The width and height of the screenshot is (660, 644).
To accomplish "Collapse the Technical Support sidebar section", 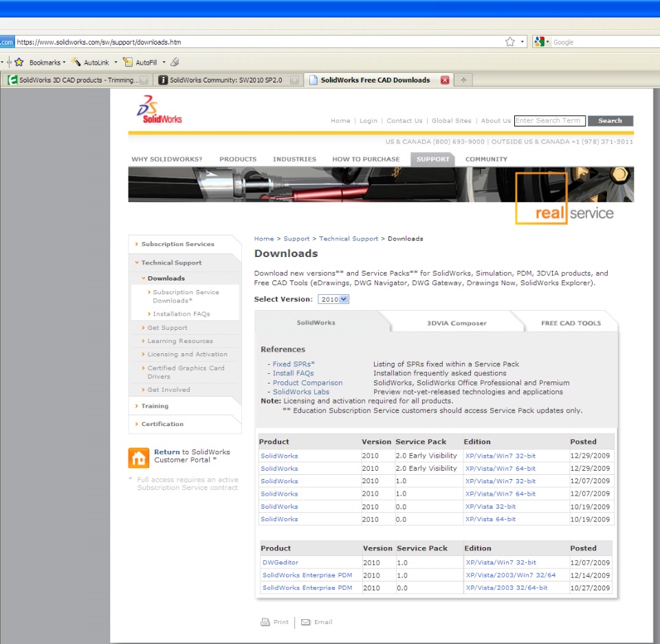I will point(171,263).
